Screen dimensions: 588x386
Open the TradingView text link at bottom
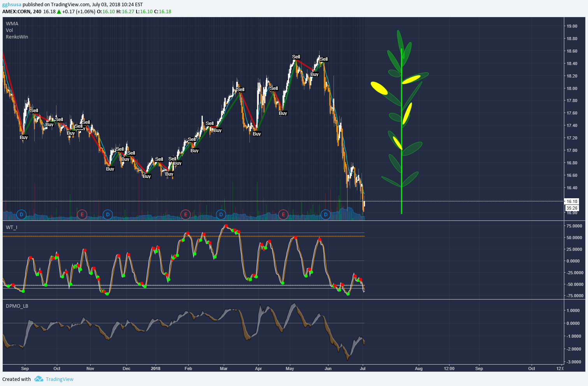[x=60, y=379]
